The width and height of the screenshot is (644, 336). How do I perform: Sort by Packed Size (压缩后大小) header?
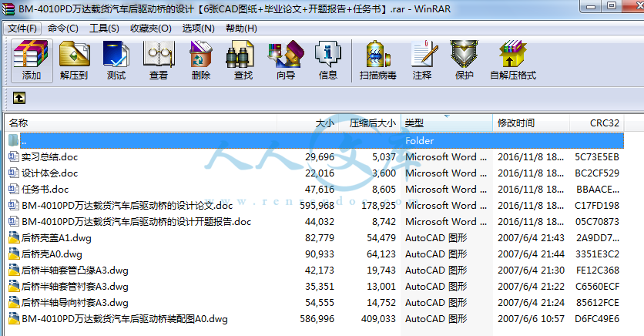[x=370, y=123]
